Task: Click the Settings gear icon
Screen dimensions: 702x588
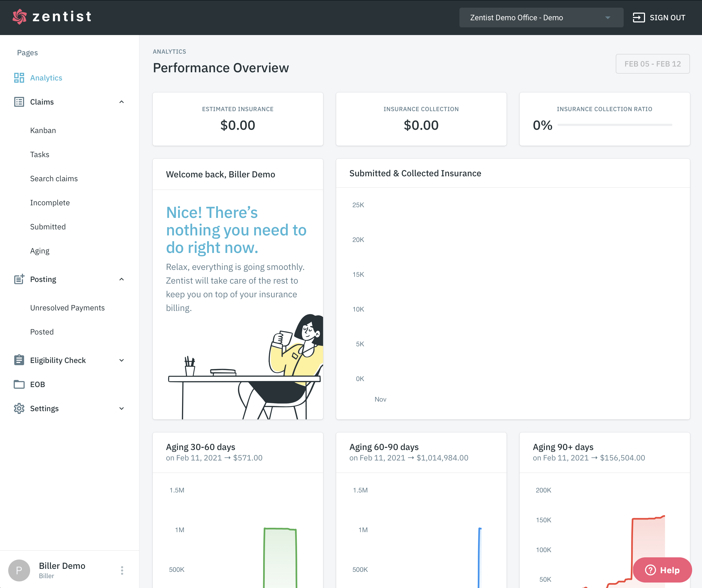Action: tap(19, 408)
